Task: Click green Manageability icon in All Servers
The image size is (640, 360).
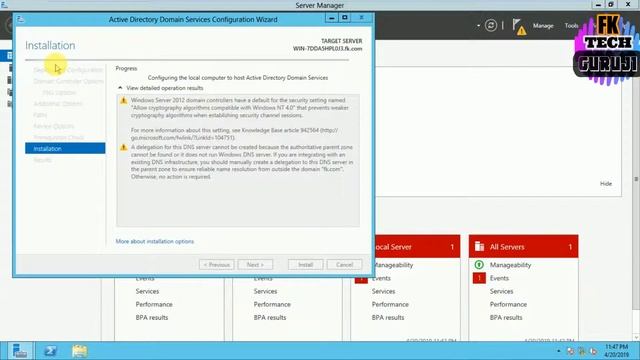Action: click(479, 265)
